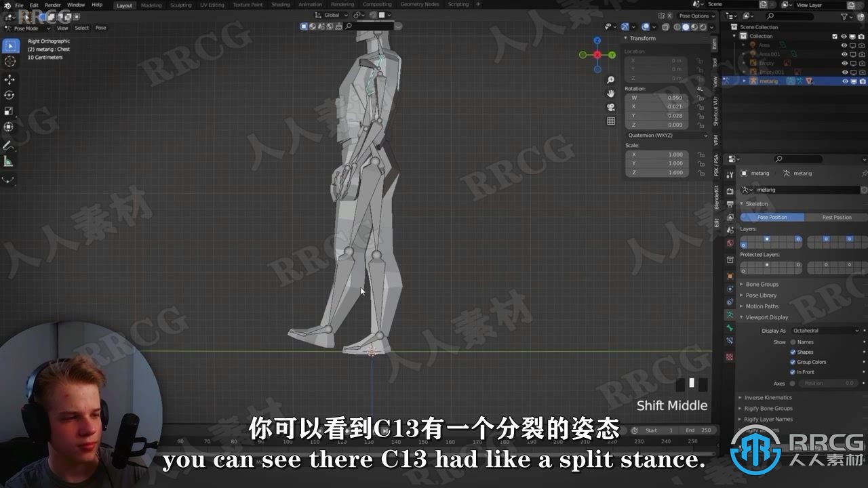Click the Blender logo menu icon
This screenshot has height=488, width=868.
7,5
